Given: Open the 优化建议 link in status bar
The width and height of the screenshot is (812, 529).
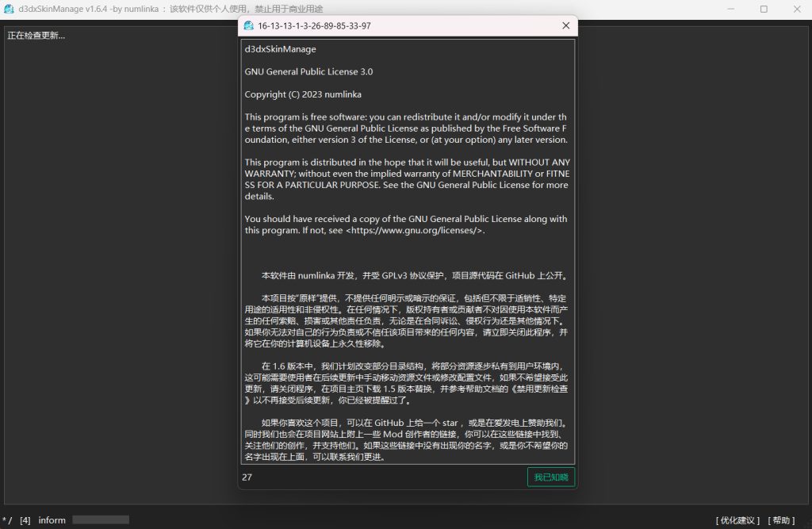Looking at the screenshot, I should (737, 520).
